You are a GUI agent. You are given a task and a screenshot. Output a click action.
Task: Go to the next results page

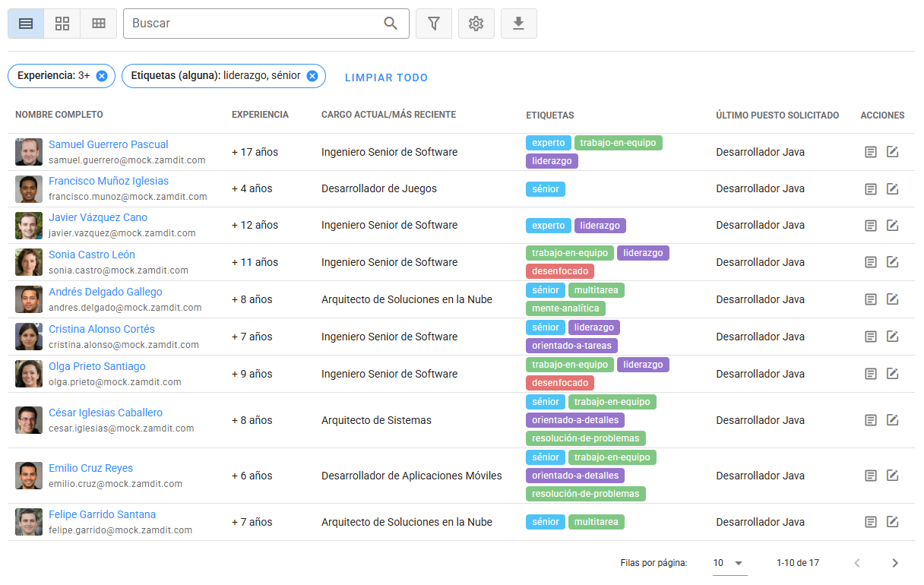pyautogui.click(x=894, y=563)
